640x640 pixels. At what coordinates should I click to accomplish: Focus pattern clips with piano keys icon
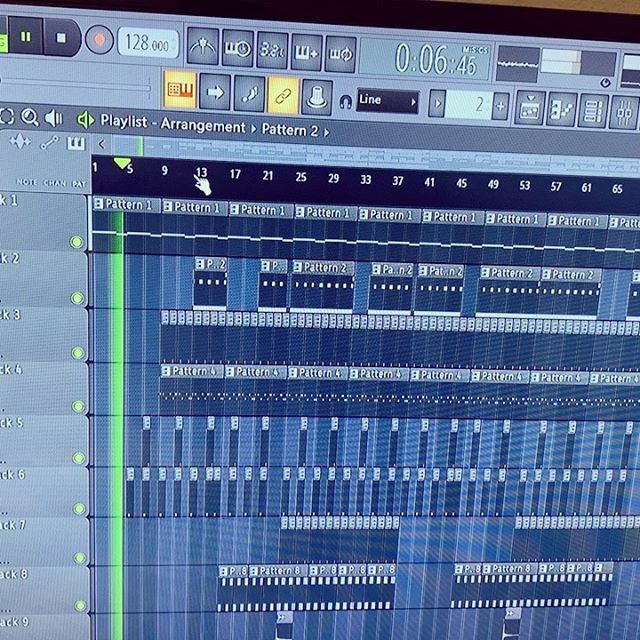pyautogui.click(x=76, y=144)
